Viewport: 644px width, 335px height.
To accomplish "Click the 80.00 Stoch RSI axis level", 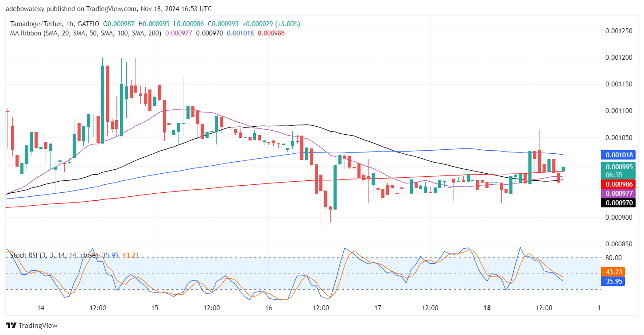I will (614, 258).
